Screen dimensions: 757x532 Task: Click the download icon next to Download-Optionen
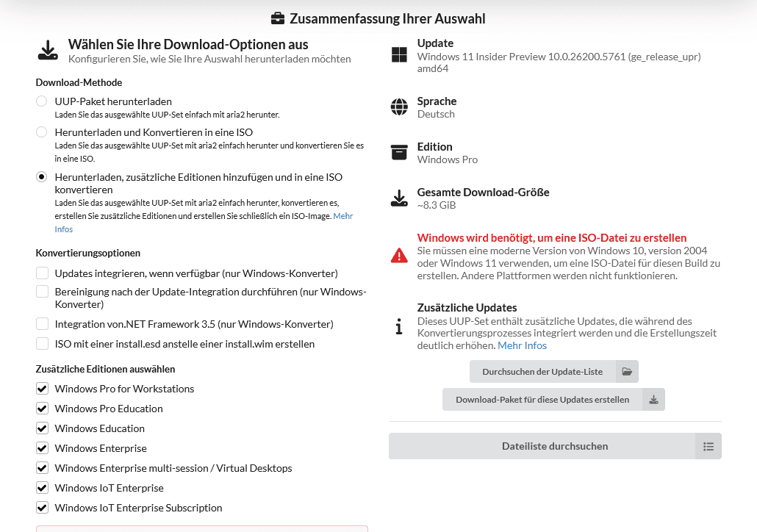48,50
